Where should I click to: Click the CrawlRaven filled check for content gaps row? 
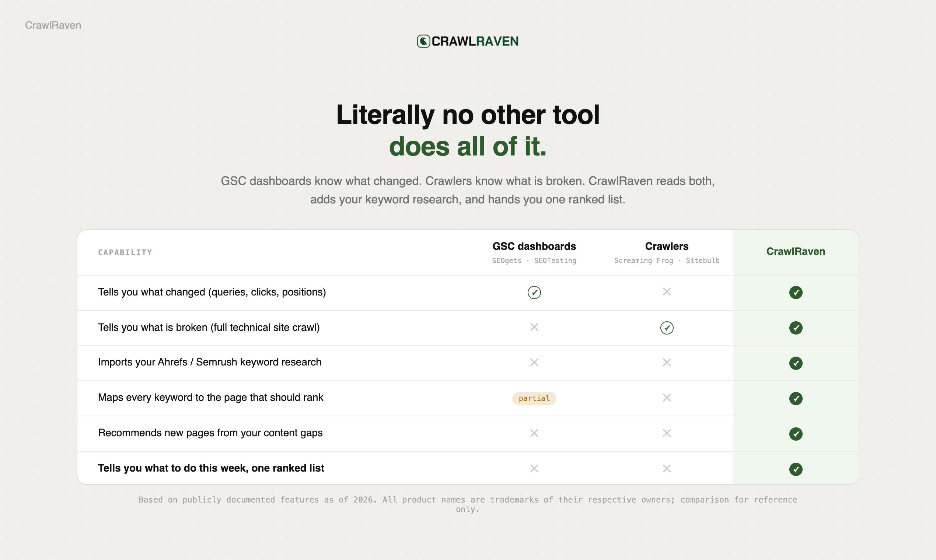[x=796, y=434]
